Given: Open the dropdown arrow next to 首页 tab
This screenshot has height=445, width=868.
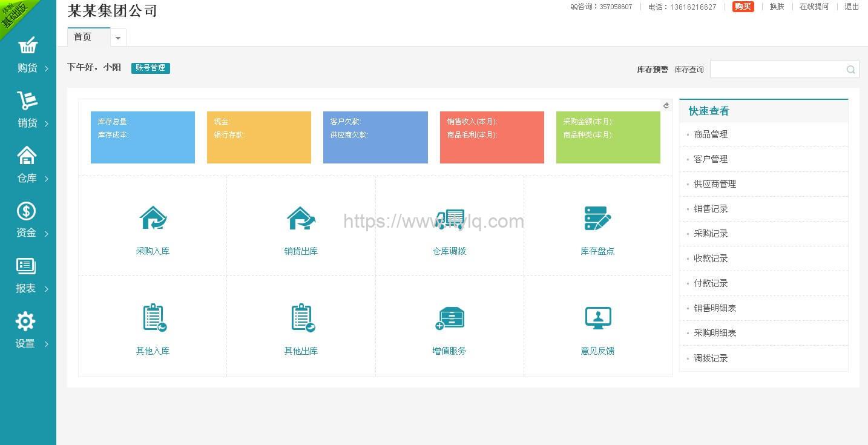Looking at the screenshot, I should (118, 37).
